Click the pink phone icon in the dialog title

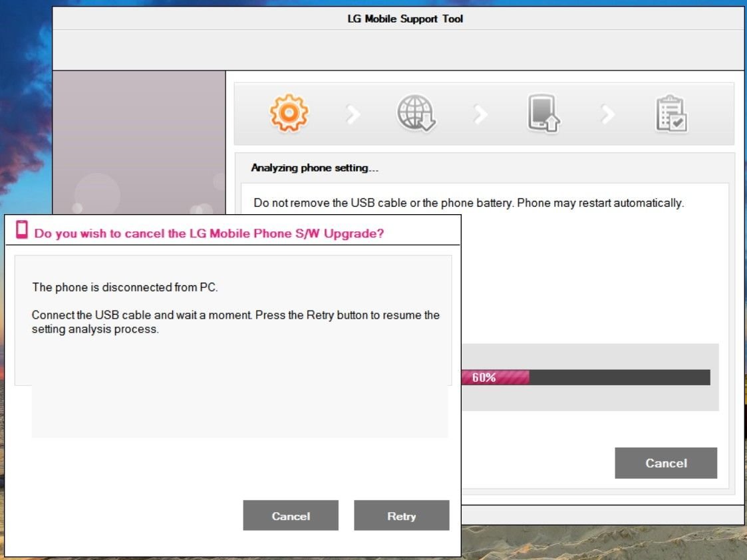click(x=22, y=229)
